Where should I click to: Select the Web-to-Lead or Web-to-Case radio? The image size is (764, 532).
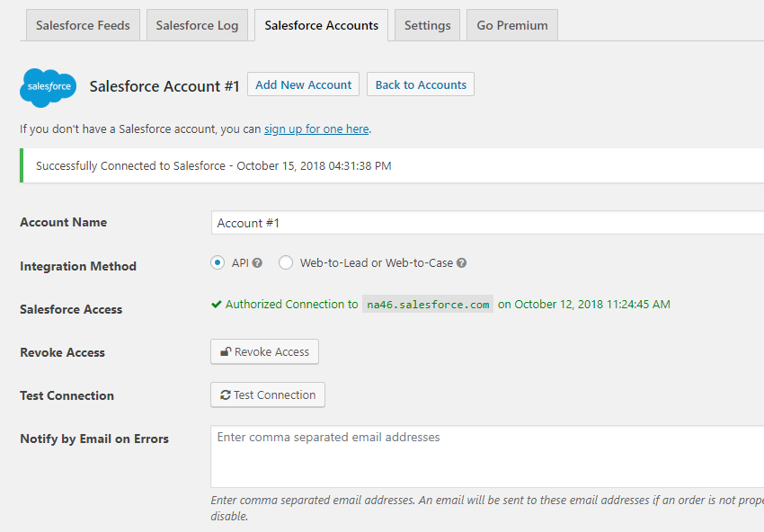tap(286, 263)
